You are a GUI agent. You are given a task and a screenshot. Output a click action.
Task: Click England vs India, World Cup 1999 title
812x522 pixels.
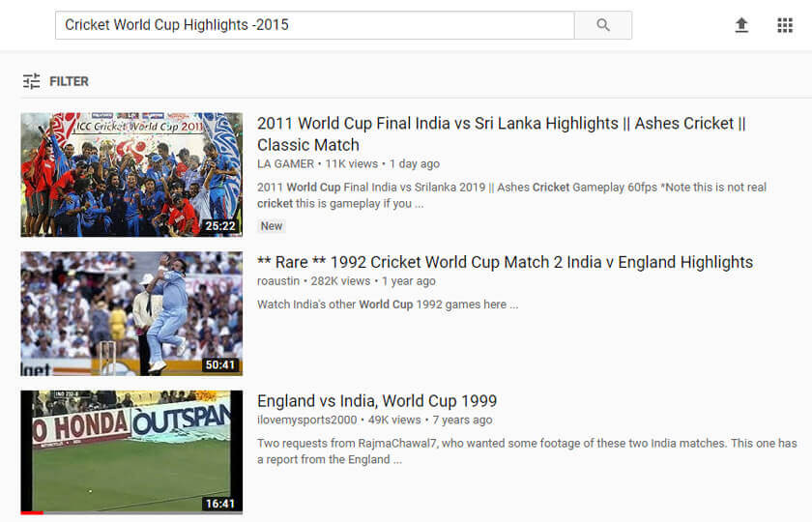coord(377,401)
